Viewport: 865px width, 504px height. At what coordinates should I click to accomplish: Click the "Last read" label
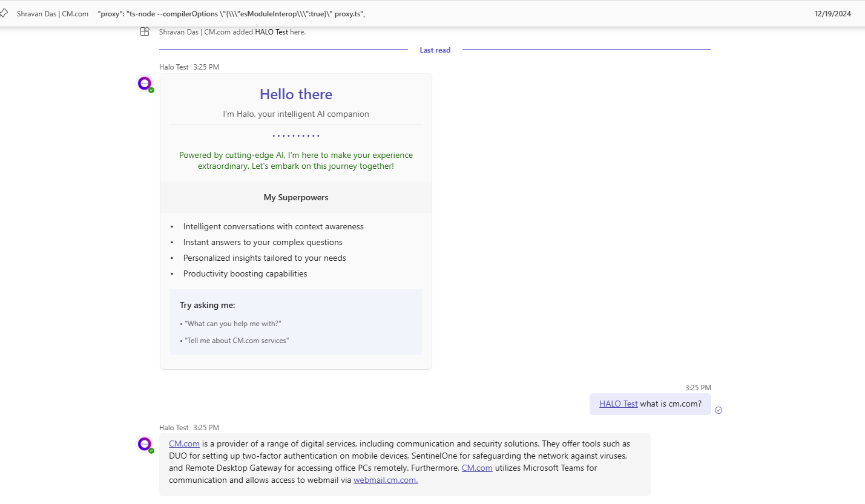point(435,50)
